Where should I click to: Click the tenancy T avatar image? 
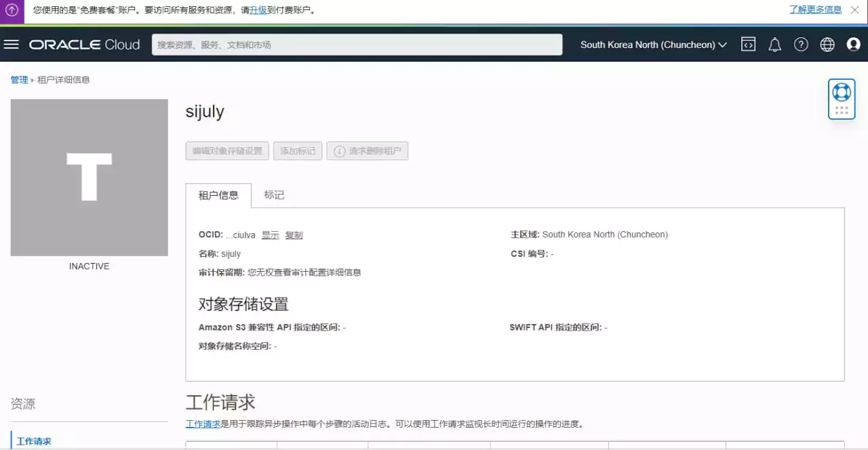tap(90, 178)
